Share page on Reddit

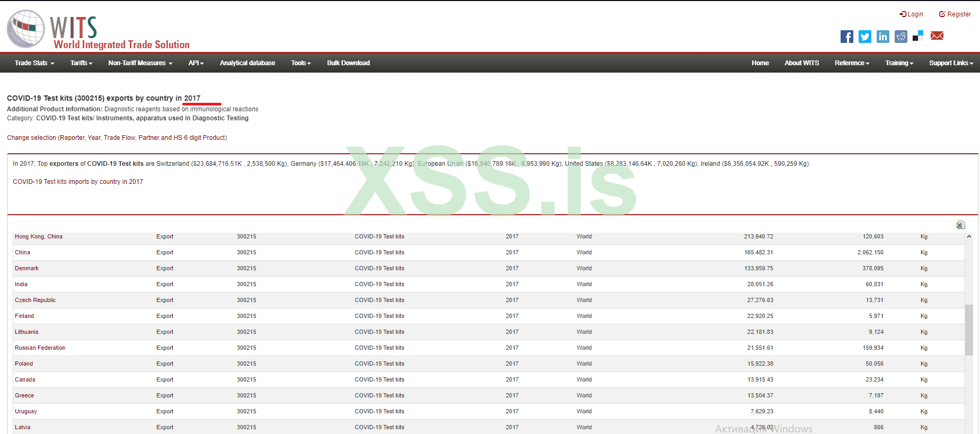901,37
